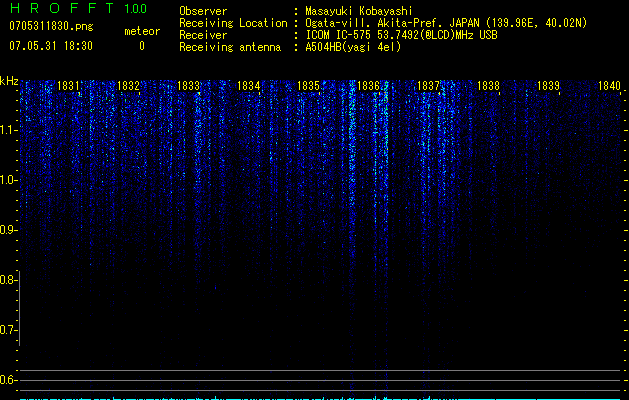Click the kHz axis unit label
The width and height of the screenshot is (629, 400).
pyautogui.click(x=9, y=81)
